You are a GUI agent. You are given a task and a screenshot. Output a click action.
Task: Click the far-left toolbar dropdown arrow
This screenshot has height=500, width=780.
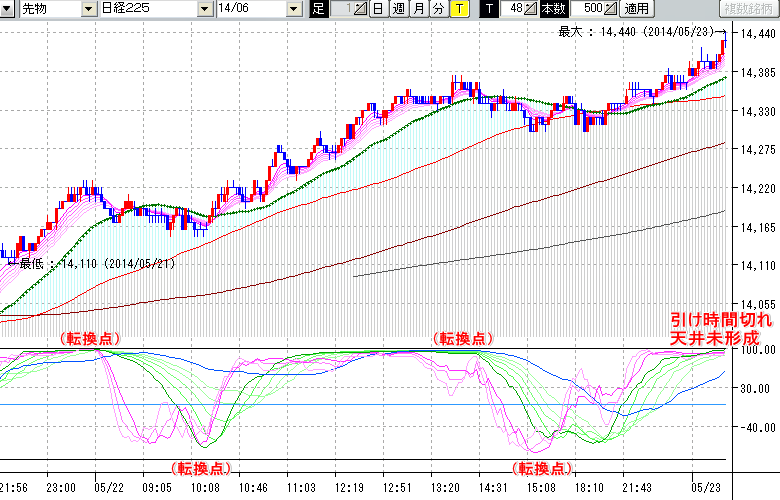click(6, 9)
